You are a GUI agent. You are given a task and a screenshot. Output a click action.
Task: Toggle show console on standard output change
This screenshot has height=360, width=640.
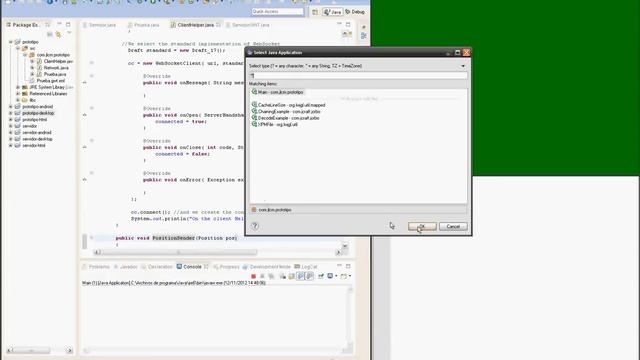point(300,276)
